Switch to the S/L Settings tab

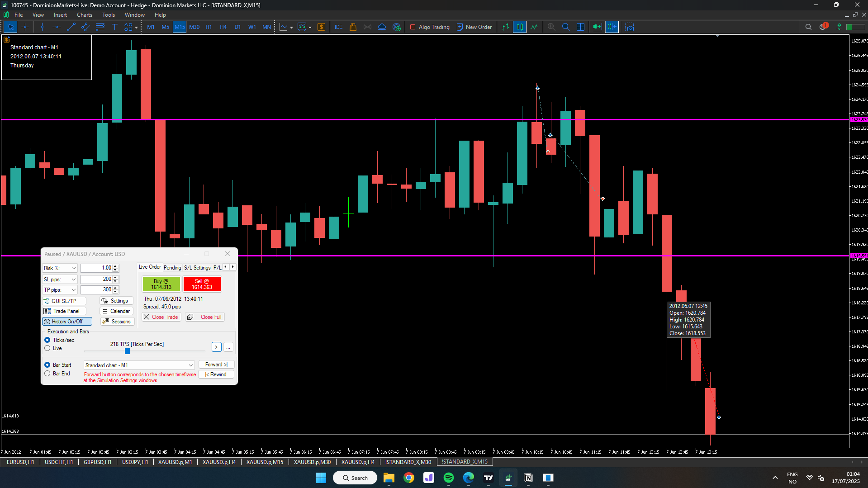point(197,268)
